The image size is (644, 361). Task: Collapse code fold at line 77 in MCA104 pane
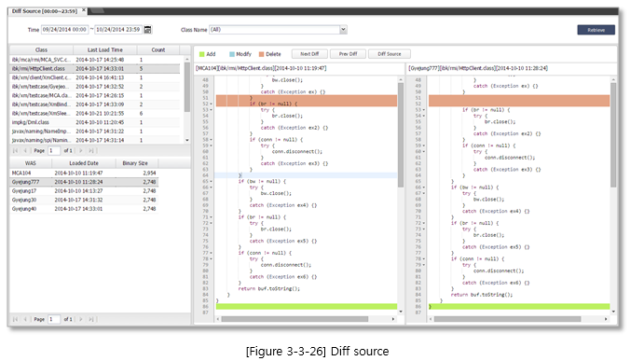[x=212, y=253]
